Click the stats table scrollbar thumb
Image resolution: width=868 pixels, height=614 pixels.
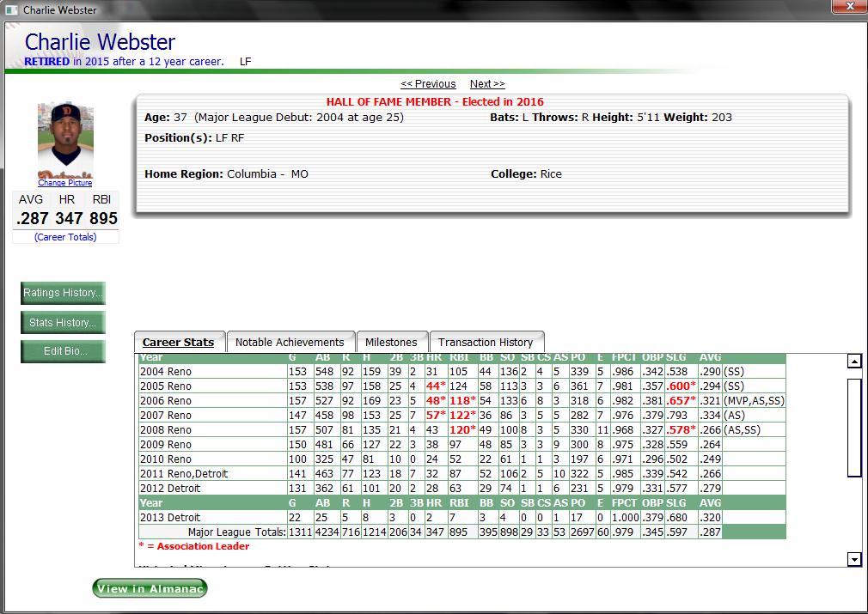tap(854, 427)
